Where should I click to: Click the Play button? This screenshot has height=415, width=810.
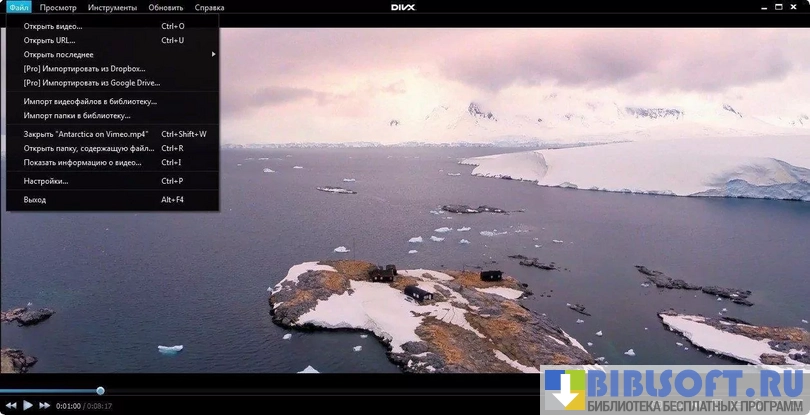pyautogui.click(x=27, y=405)
